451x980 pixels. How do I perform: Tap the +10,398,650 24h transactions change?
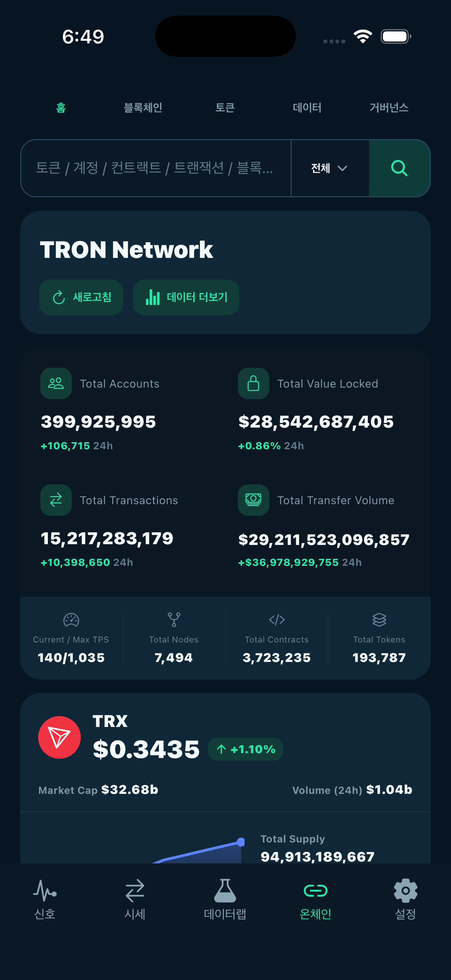(87, 562)
